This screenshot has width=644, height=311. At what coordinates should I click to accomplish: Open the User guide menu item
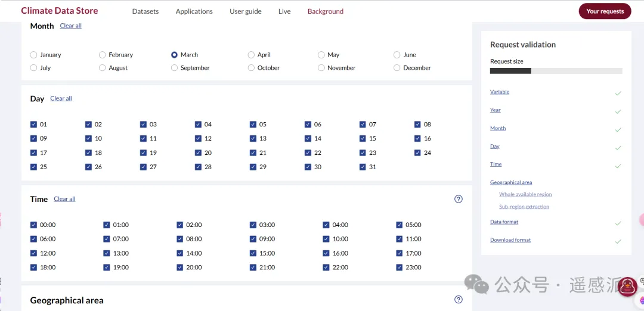tap(246, 11)
